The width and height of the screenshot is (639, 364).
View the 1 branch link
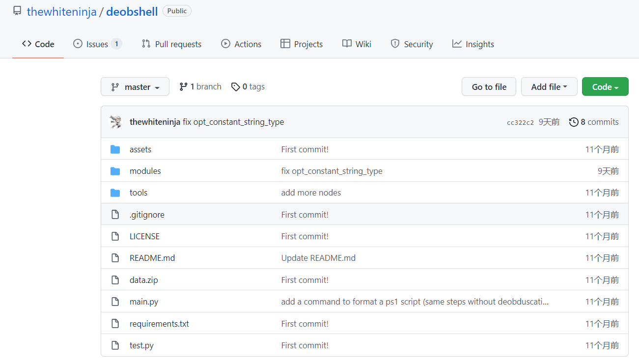click(x=200, y=86)
